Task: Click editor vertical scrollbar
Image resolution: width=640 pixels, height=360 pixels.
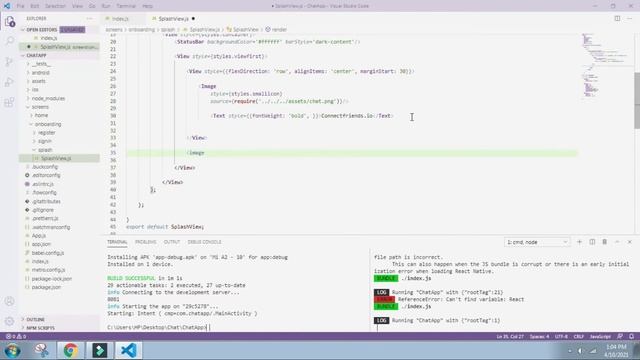Action: point(637,101)
